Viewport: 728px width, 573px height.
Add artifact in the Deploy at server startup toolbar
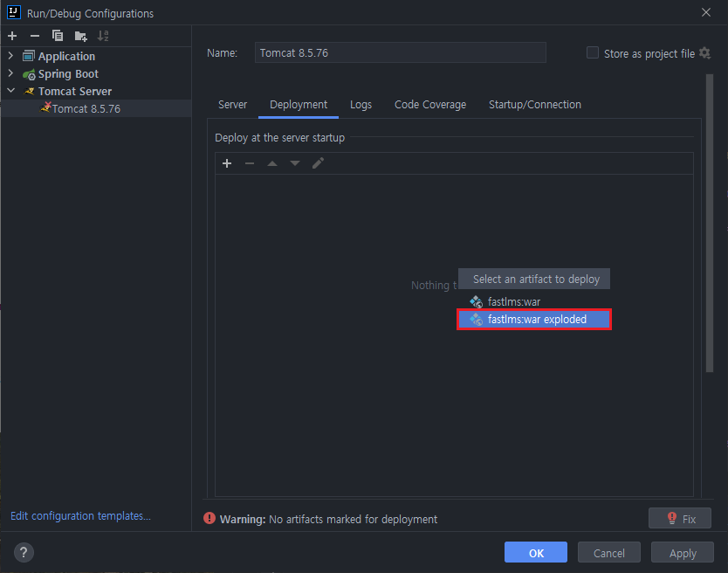(x=227, y=163)
